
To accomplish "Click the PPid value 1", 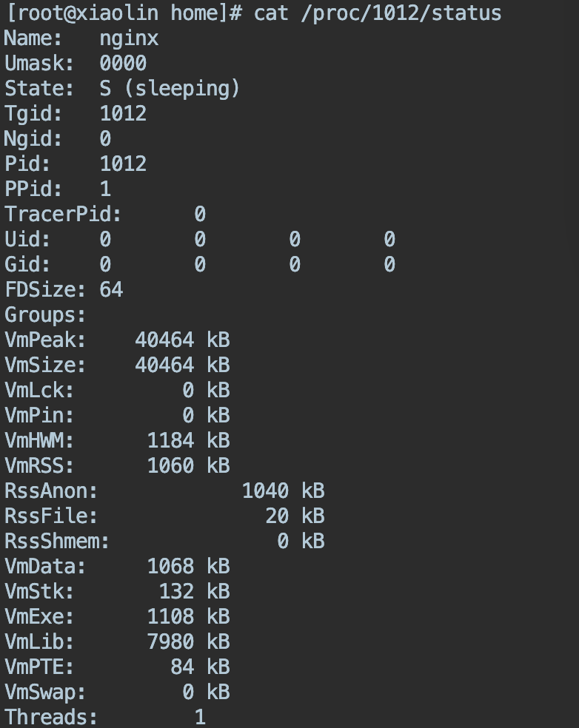I will coord(105,189).
